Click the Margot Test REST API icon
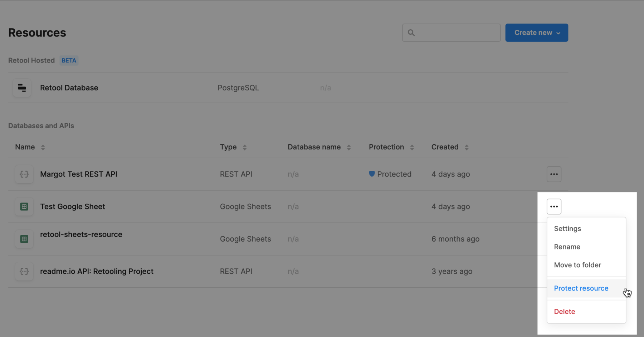Screen dimensions: 644x337 pos(24,174)
